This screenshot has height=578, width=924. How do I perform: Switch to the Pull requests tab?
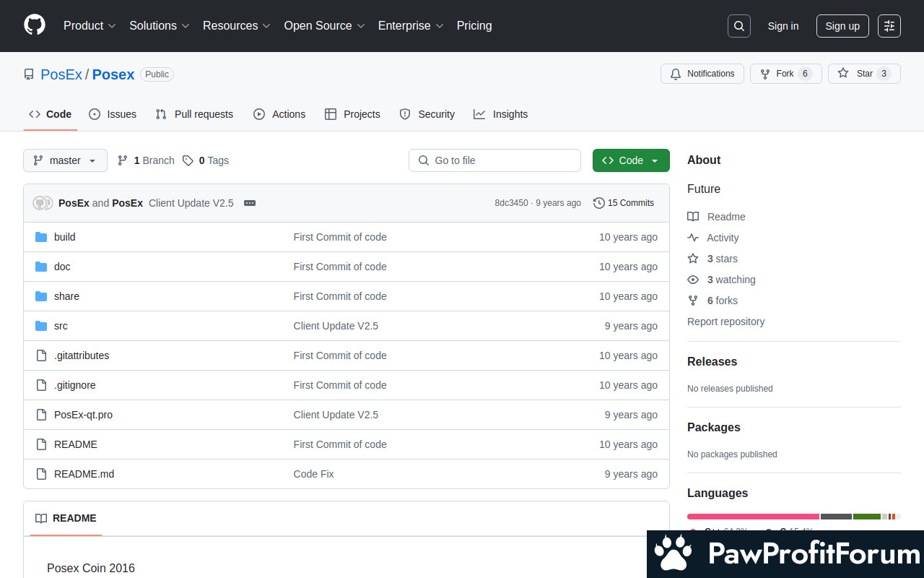[x=194, y=114]
